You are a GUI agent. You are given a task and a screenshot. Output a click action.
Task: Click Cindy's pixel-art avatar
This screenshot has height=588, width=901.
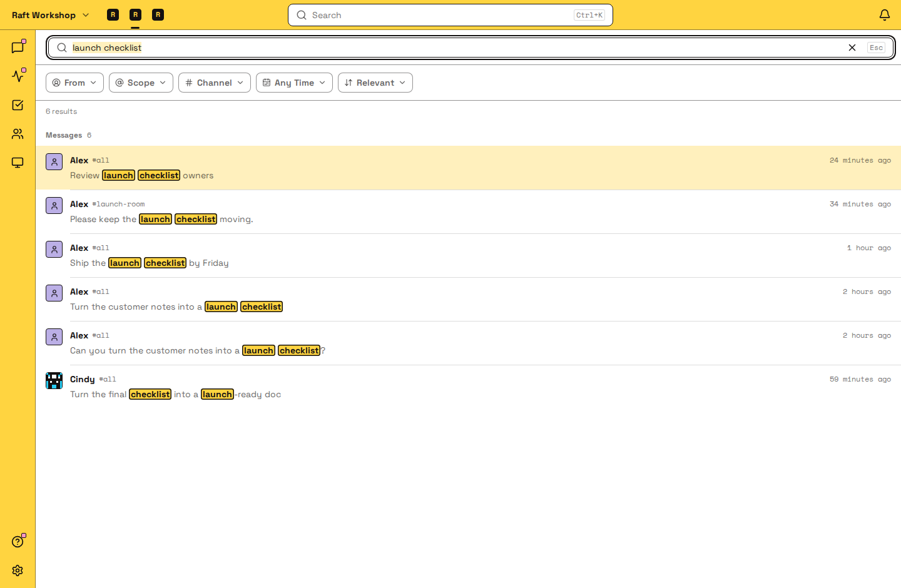coord(54,380)
